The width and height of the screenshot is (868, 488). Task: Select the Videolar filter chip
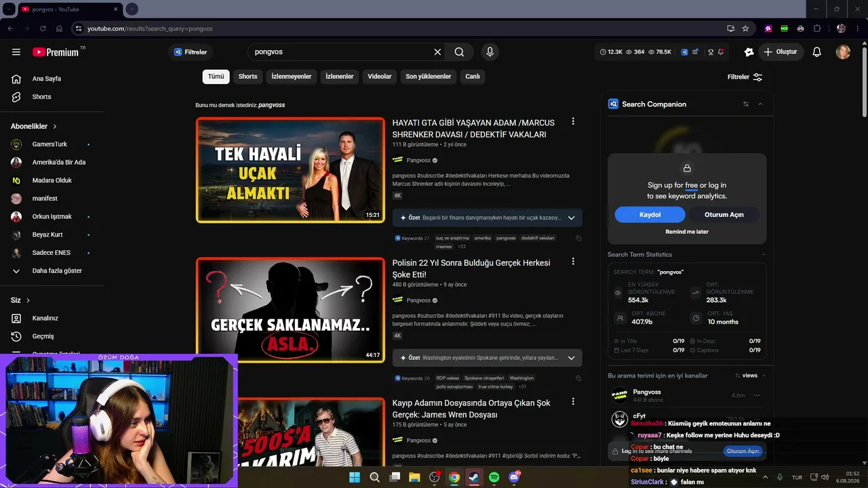click(380, 77)
